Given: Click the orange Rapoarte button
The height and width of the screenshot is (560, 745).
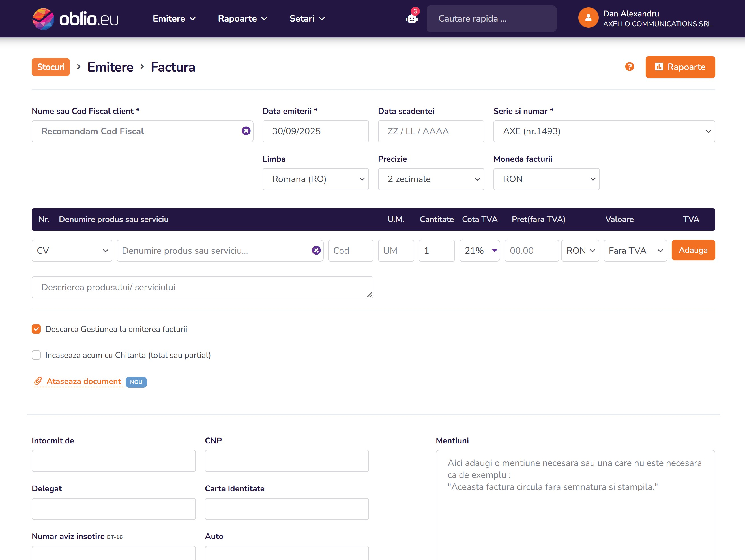Looking at the screenshot, I should (680, 67).
